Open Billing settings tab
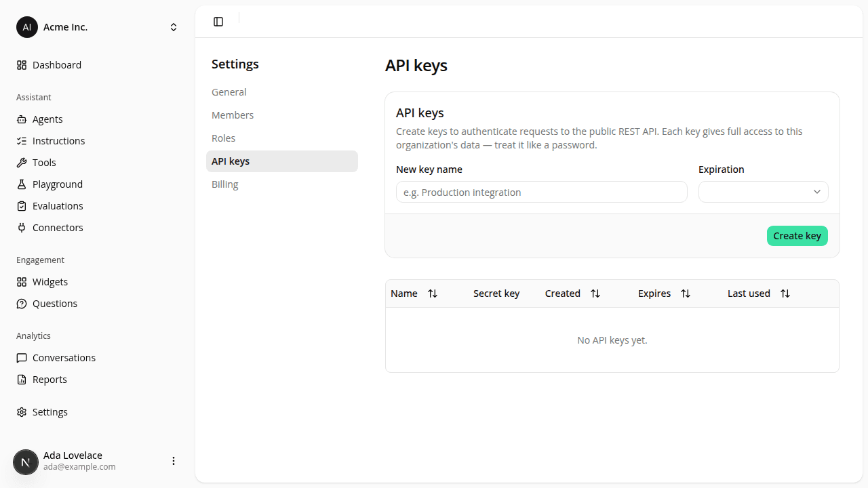Image resolution: width=868 pixels, height=488 pixels. pyautogui.click(x=282, y=184)
